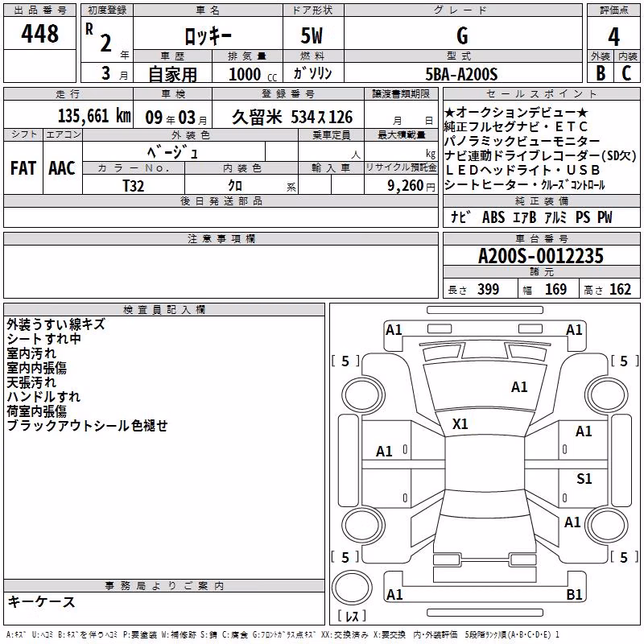Click the ナビ連動ドライブレコーダー(SD欠) line

pos(540,155)
